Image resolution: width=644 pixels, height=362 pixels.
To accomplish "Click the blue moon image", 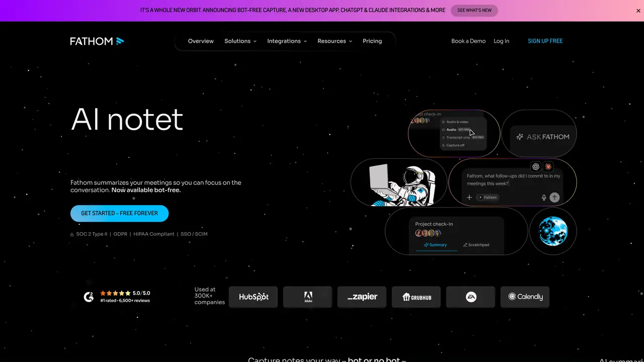I will 553,231.
